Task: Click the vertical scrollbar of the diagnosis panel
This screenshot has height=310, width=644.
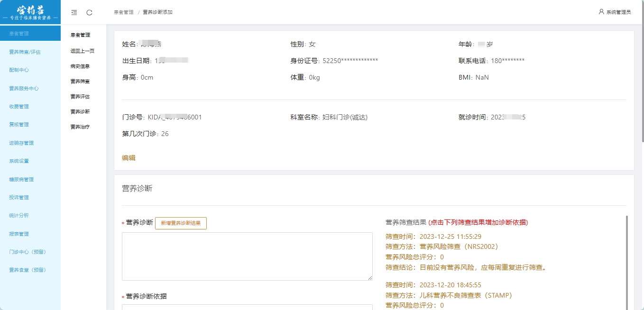Action: click(626, 261)
